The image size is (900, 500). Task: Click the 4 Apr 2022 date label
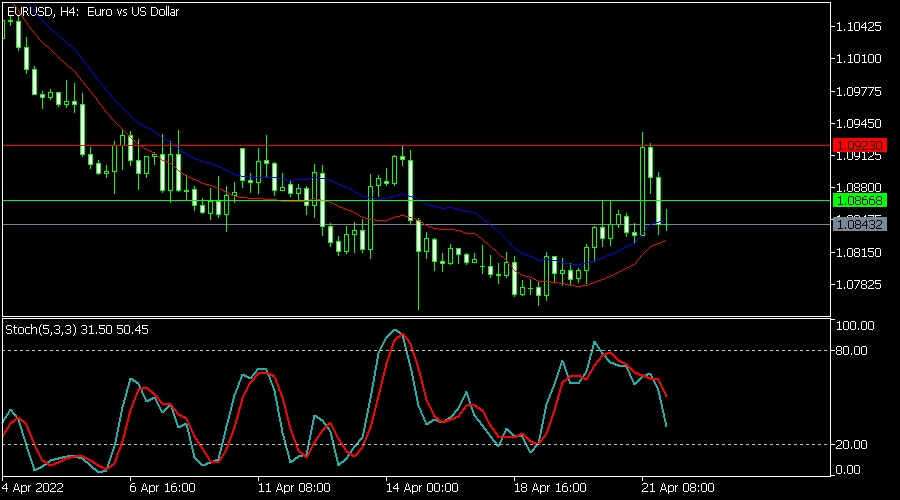(33, 488)
